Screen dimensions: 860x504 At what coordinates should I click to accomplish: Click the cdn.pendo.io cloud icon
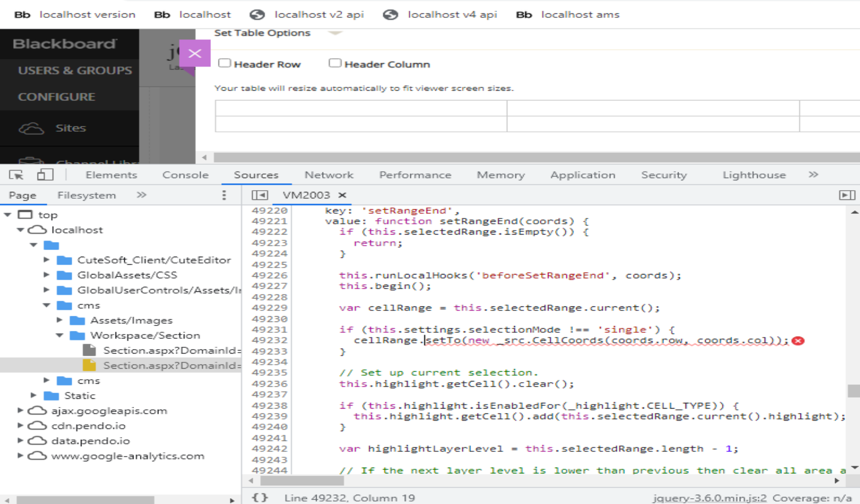[x=38, y=425]
